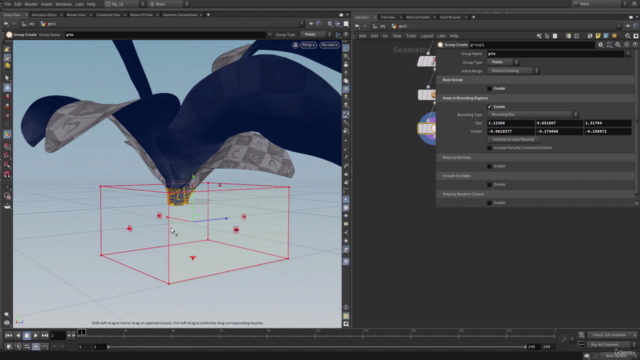The width and height of the screenshot is (640, 360).
Task: Click the Layout menu in network editor
Action: 427,36
